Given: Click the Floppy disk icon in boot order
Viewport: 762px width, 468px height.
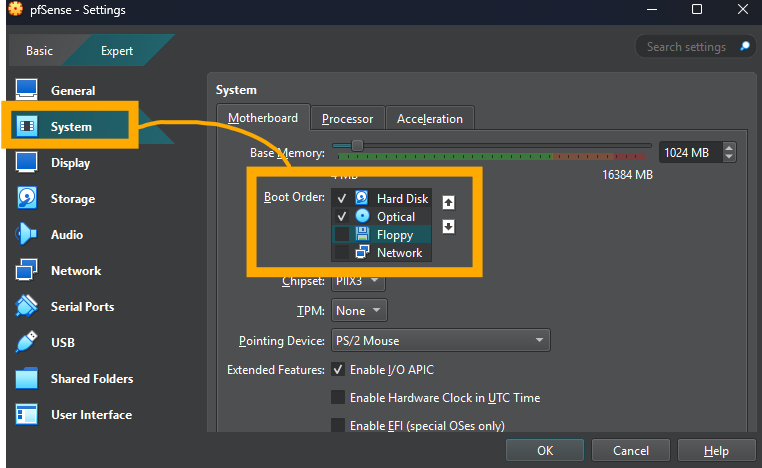Looking at the screenshot, I should (x=362, y=234).
